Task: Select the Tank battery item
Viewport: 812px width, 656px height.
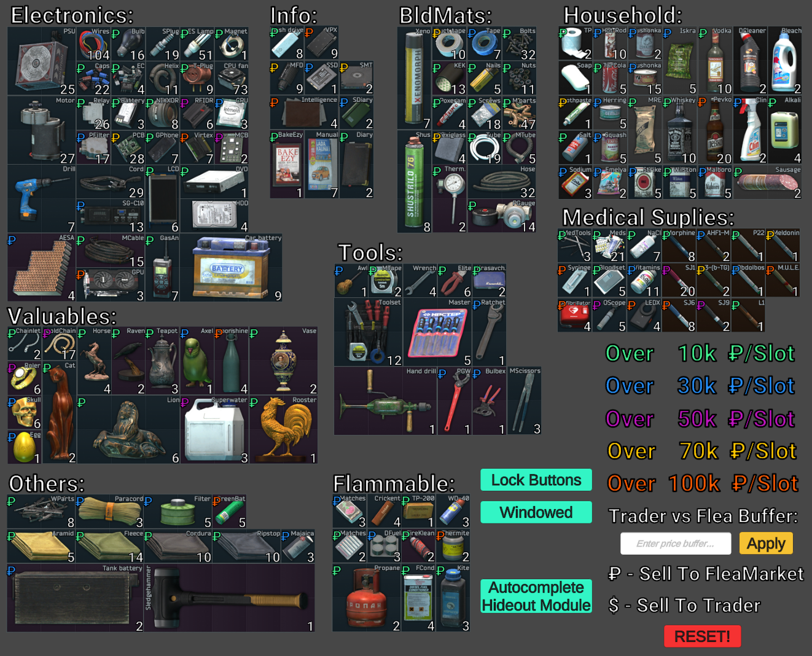Action: [76, 598]
